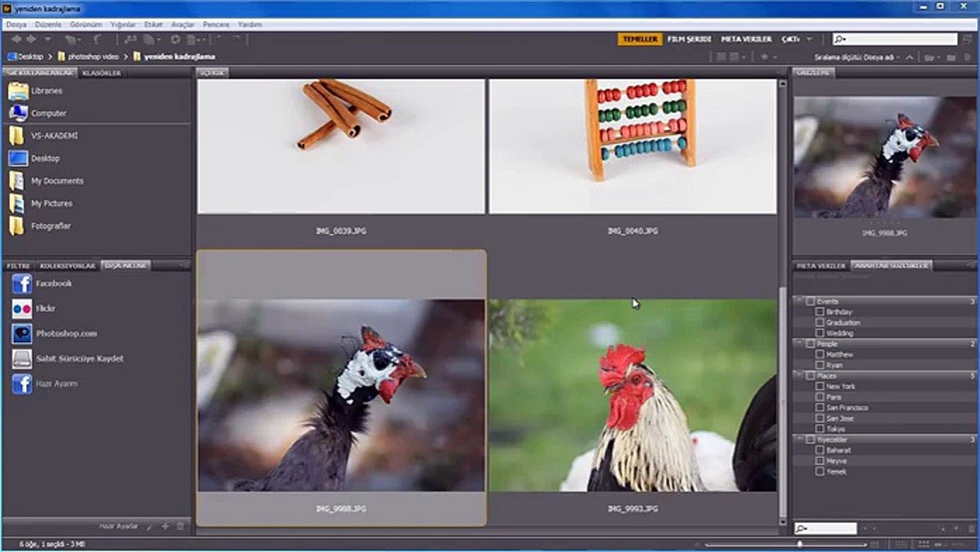Screen dimensions: 980x552
Task: Collapse the People keyword group triangle
Action: click(x=800, y=343)
